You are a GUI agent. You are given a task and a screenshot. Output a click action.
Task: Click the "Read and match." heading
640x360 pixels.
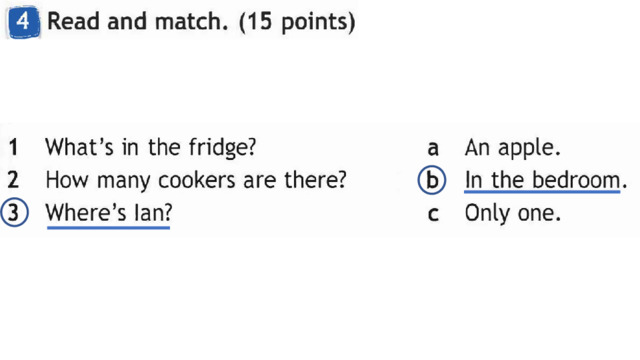tap(138, 21)
